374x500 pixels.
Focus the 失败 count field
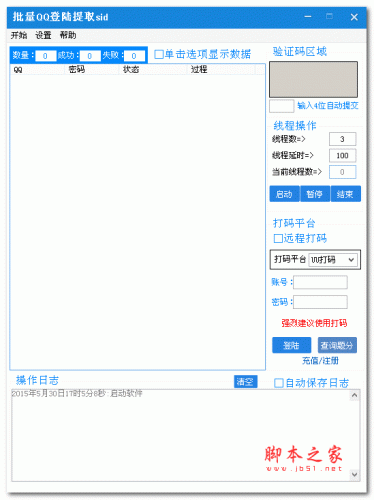pyautogui.click(x=134, y=56)
